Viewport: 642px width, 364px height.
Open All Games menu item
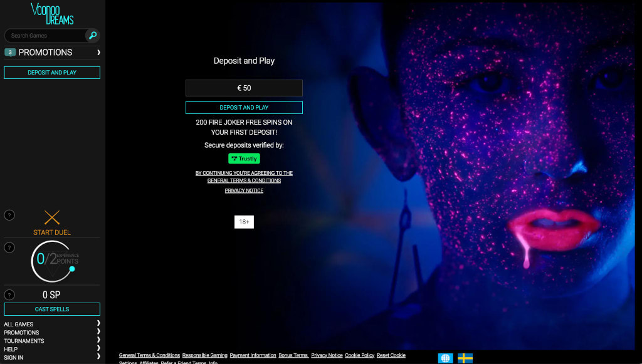pos(19,325)
